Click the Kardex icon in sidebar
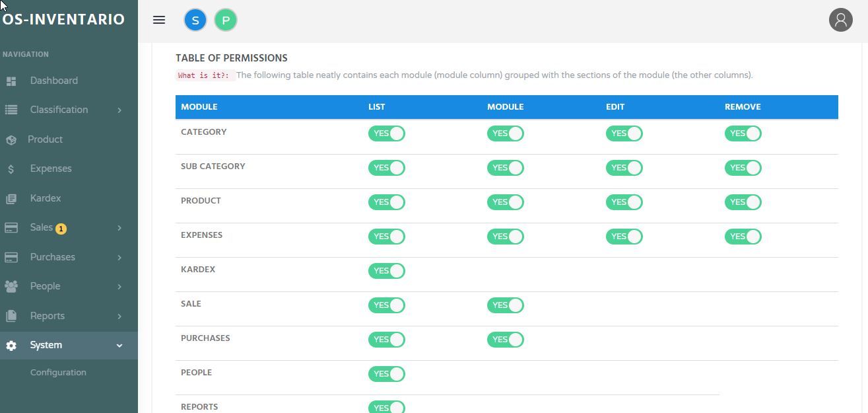Screen dimensions: 868x413 click(x=11, y=198)
